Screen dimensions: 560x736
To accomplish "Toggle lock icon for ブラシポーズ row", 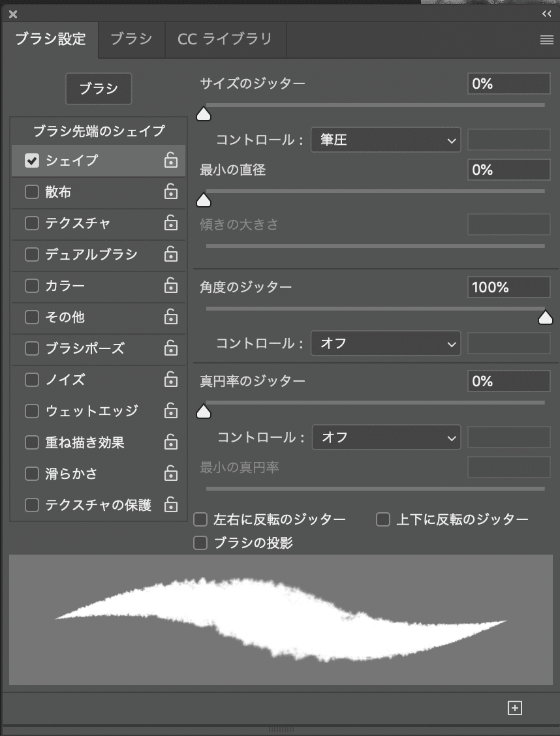I will tap(171, 348).
